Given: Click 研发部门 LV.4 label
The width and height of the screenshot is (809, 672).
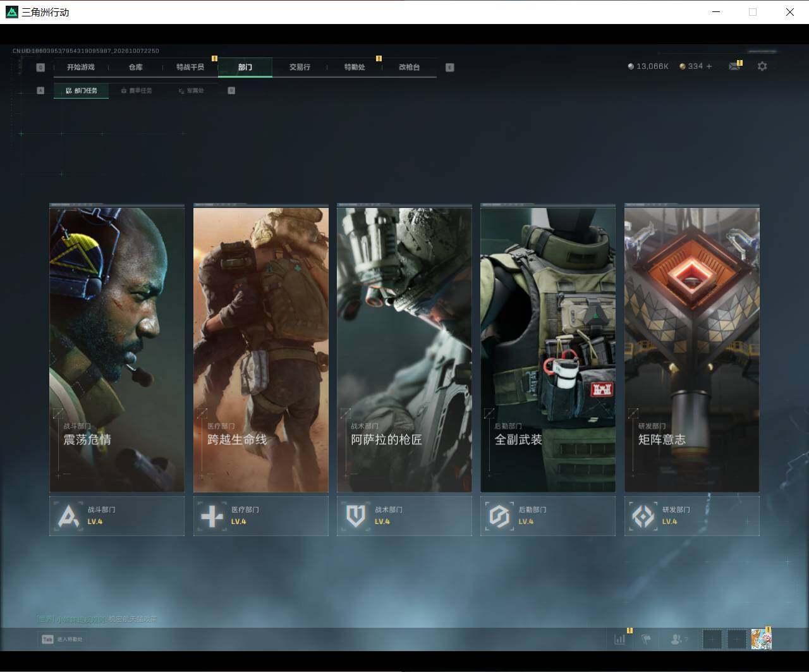Looking at the screenshot, I should click(676, 516).
